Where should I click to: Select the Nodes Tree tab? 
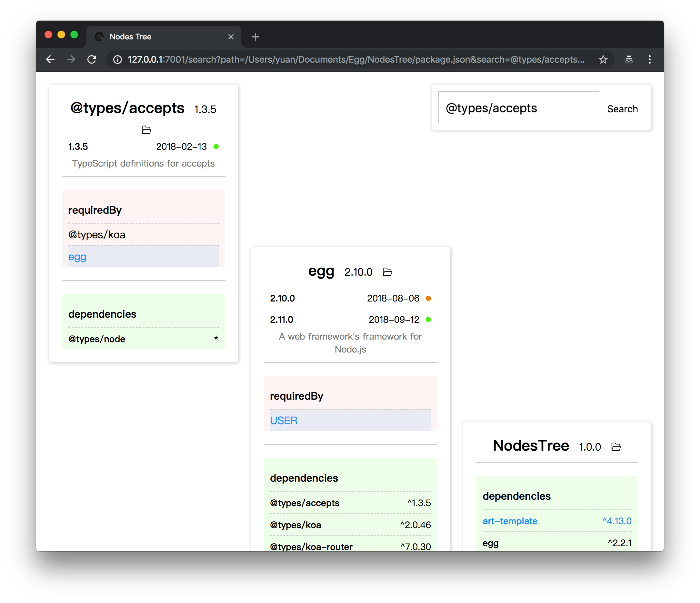tap(164, 37)
